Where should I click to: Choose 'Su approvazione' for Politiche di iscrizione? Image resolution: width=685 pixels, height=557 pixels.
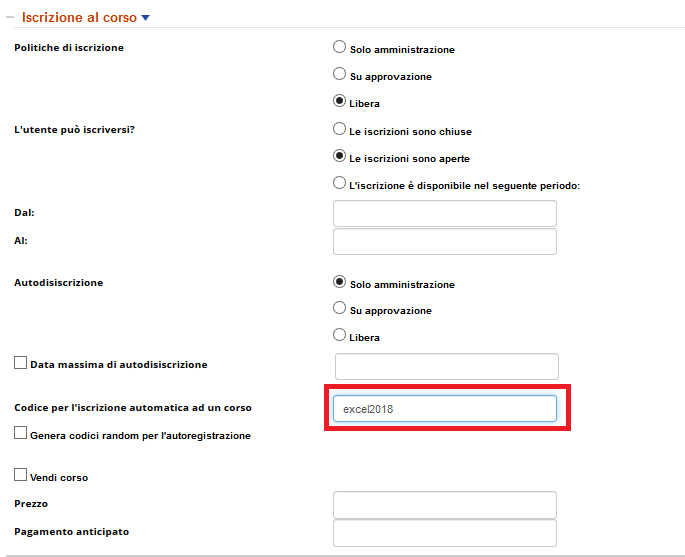click(x=339, y=74)
